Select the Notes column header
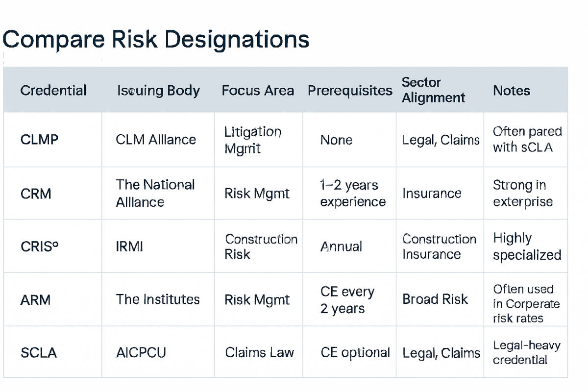Screen dimensions: 588x392 click(x=511, y=91)
